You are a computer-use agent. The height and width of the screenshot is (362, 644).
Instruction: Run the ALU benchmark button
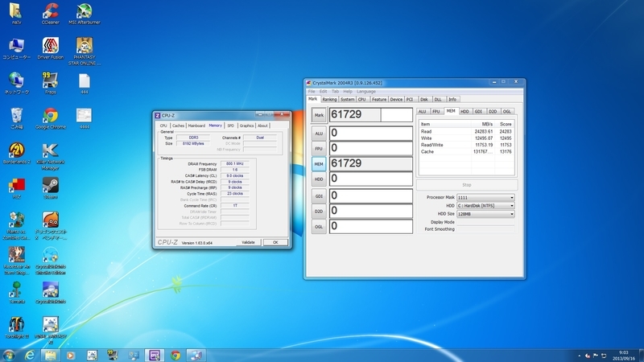(319, 134)
